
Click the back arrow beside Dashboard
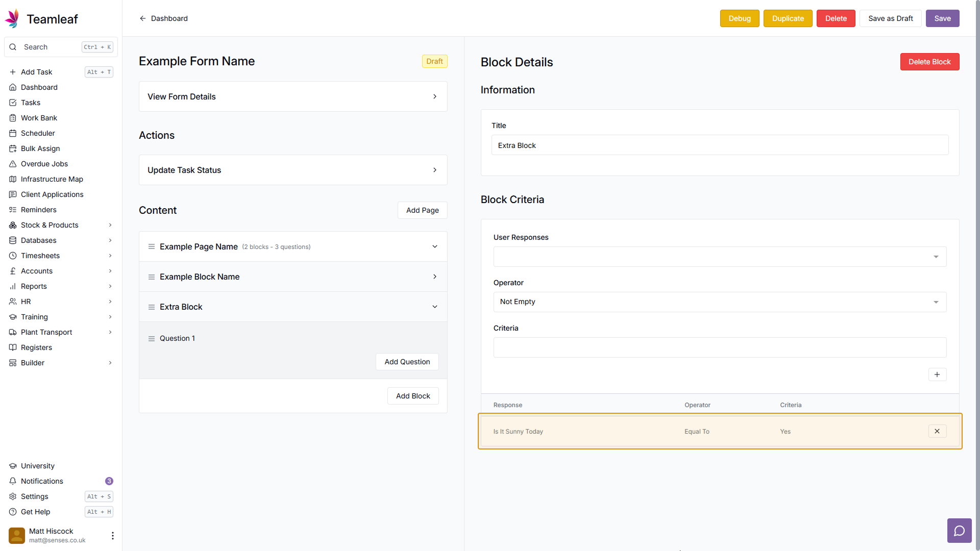[x=143, y=18]
